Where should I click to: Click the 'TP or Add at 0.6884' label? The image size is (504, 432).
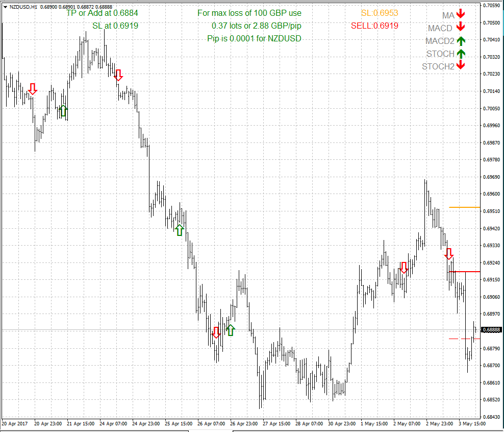pos(102,13)
